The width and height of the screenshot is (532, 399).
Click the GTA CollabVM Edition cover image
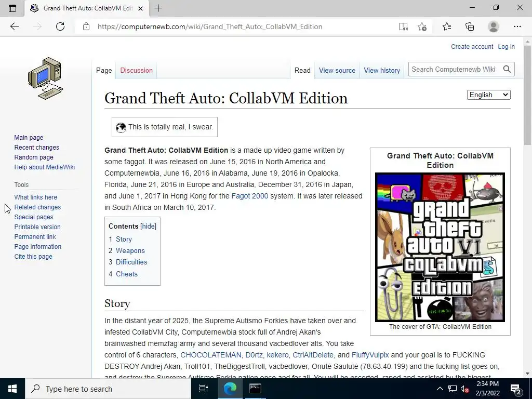(440, 247)
